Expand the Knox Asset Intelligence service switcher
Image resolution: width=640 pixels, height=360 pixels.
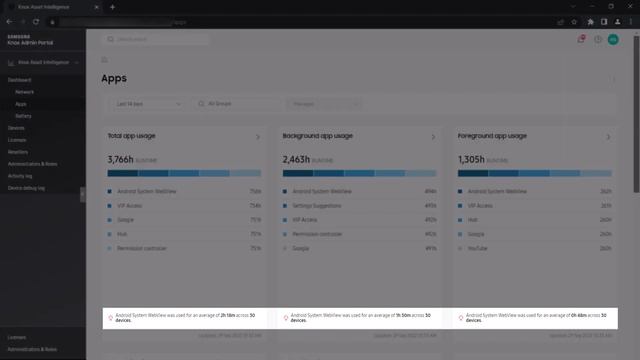(x=43, y=62)
